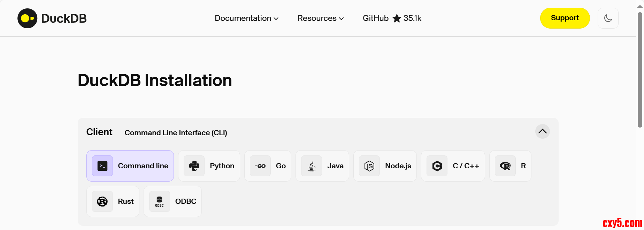
Task: Click the C/C++ logo icon
Action: point(437,166)
